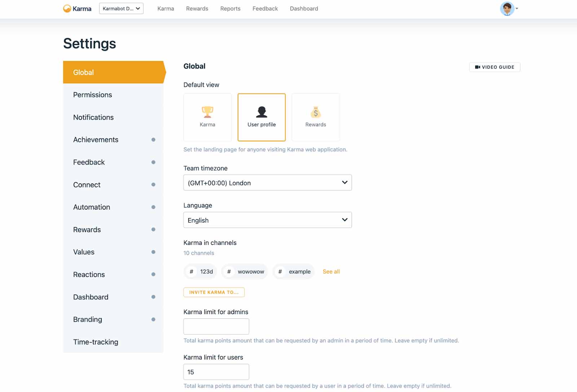
Task: Open the Branding settings section
Action: click(x=88, y=319)
